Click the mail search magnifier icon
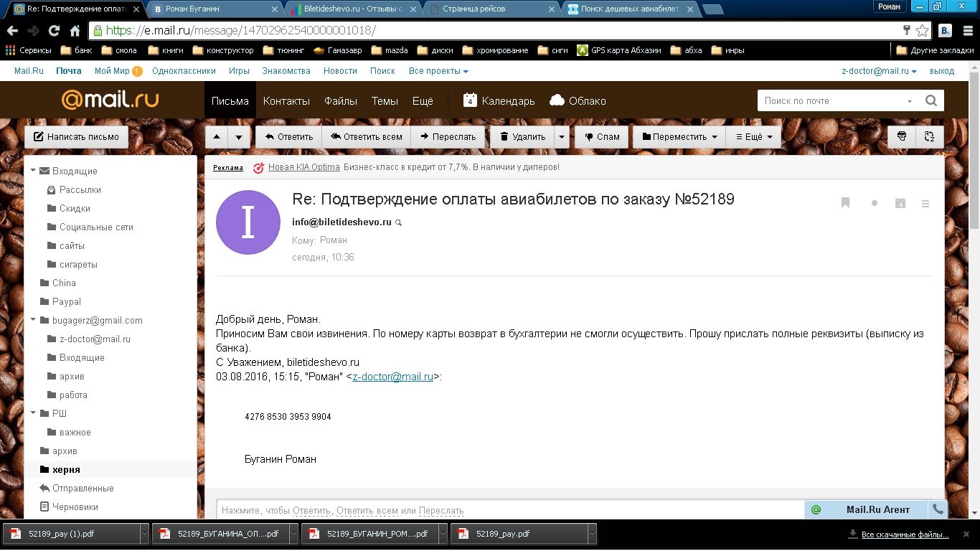 (930, 100)
